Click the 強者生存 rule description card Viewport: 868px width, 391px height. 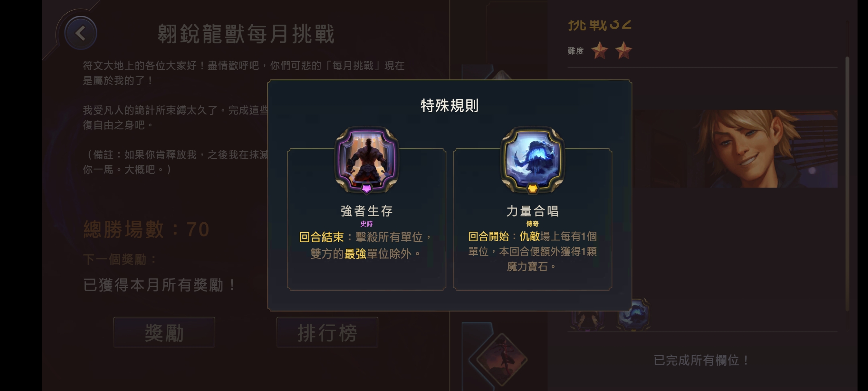pos(366,219)
